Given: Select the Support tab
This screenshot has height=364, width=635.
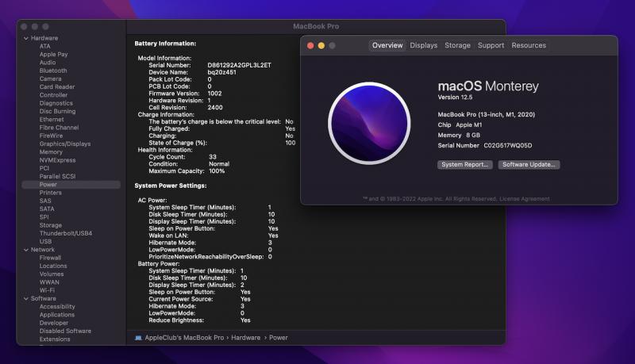Looking at the screenshot, I should [x=491, y=46].
